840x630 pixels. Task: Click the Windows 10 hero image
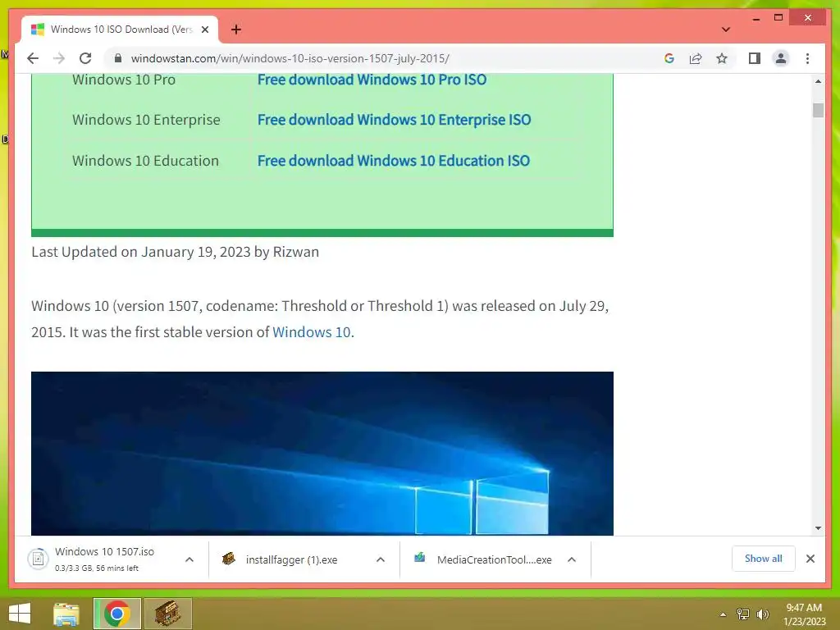tap(322, 453)
